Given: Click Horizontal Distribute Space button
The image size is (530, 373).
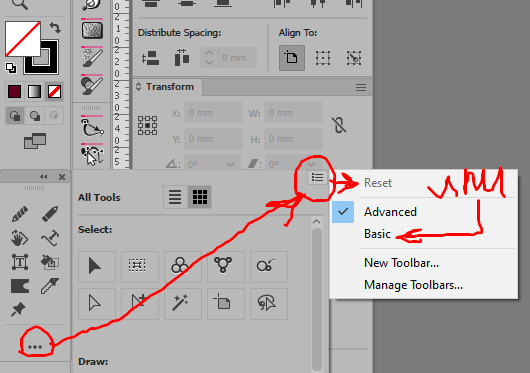Looking at the screenshot, I should (182, 58).
